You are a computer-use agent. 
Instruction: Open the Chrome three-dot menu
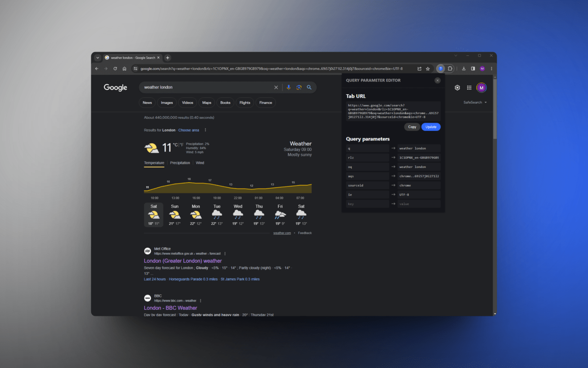click(492, 69)
